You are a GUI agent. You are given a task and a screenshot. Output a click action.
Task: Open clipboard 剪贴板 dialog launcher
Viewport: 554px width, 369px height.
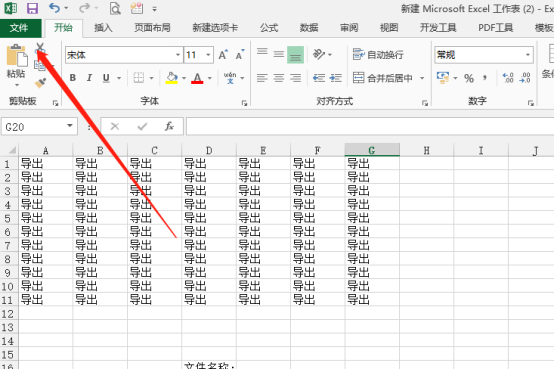click(x=55, y=103)
